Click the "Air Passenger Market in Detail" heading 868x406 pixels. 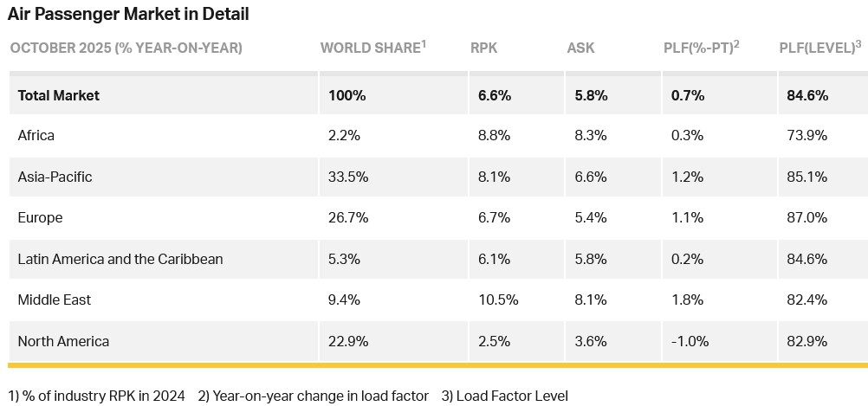pyautogui.click(x=128, y=14)
